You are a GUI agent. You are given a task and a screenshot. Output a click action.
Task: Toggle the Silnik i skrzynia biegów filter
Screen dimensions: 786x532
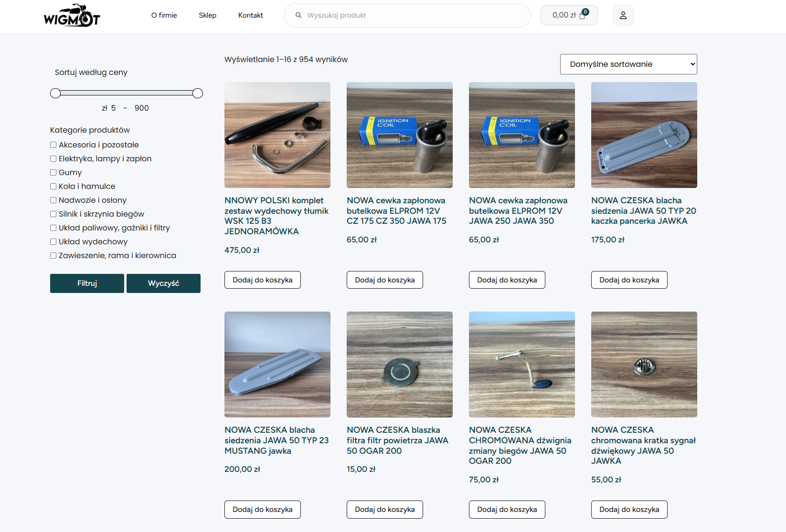pos(53,214)
